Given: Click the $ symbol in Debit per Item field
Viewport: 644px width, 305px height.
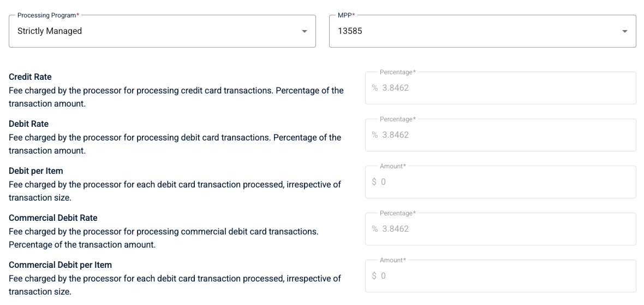Looking at the screenshot, I should [374, 181].
